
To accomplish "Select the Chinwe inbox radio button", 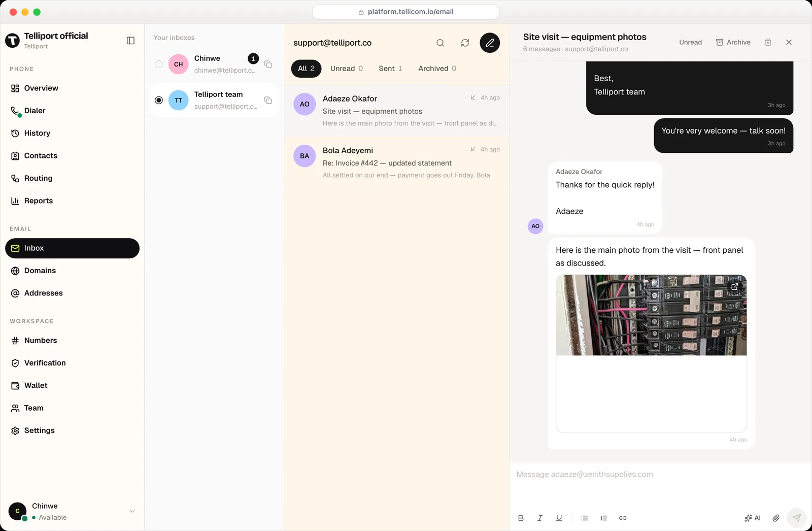I will (159, 64).
